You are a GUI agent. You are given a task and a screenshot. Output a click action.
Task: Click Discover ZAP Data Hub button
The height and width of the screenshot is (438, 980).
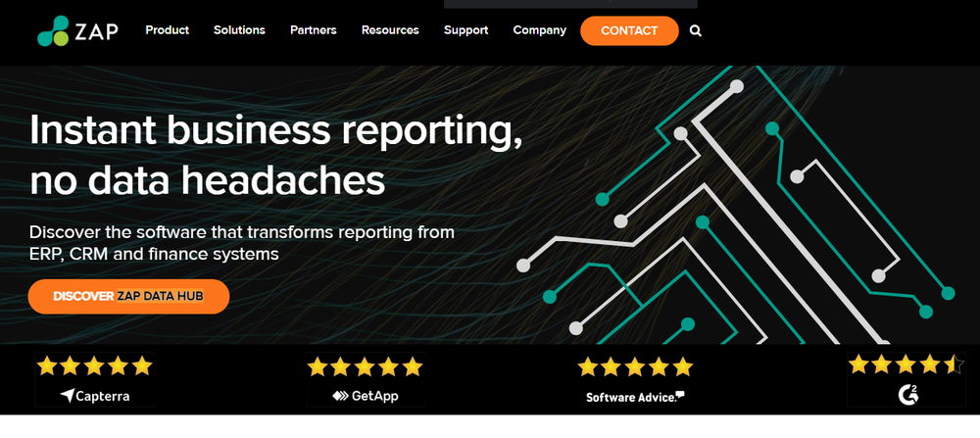[x=128, y=296]
